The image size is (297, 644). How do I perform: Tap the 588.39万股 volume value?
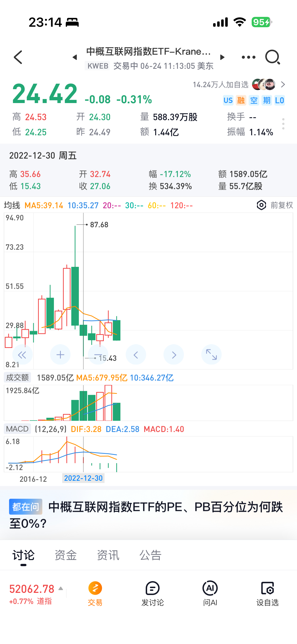[175, 117]
